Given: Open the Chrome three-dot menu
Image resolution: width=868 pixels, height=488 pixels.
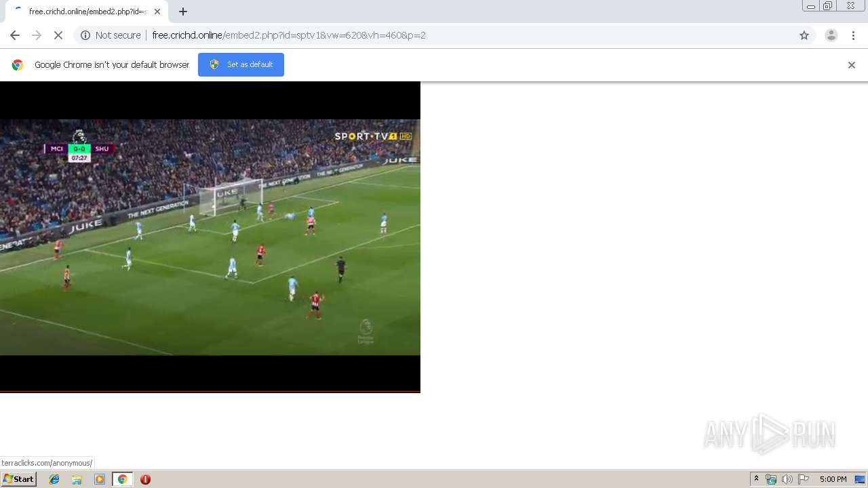Looking at the screenshot, I should tap(853, 35).
